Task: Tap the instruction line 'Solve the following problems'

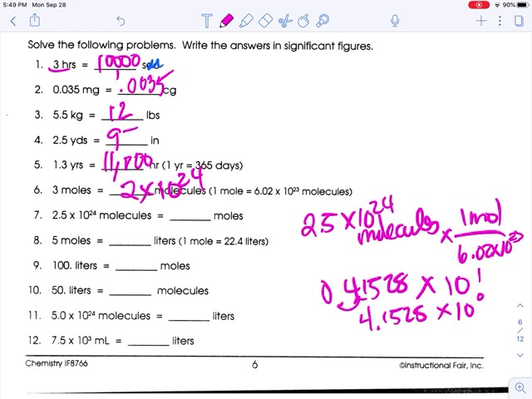Action: pos(101,45)
